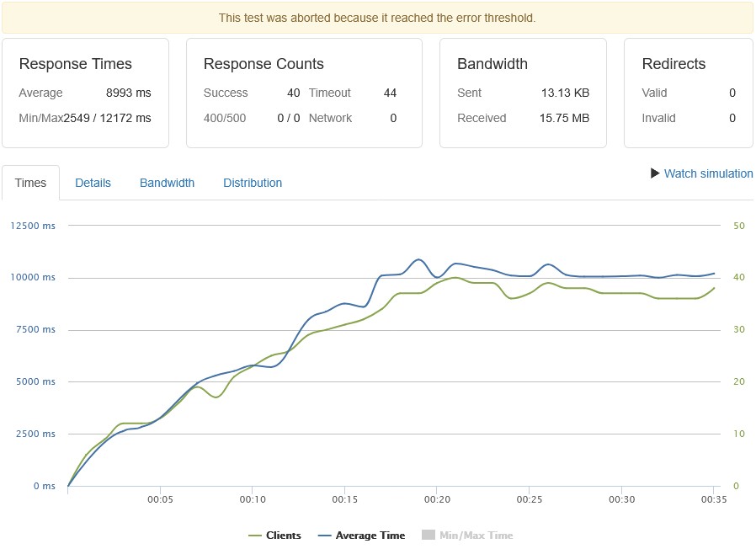Screen dimensions: 756x549
Task: Click the Redirects panel heading
Action: (673, 64)
